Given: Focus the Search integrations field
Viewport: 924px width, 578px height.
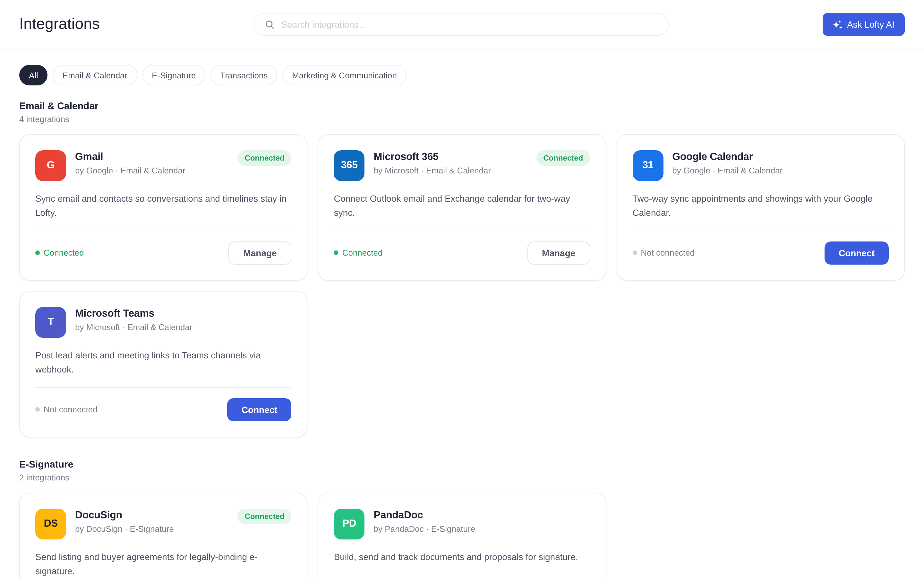Looking at the screenshot, I should tap(461, 24).
